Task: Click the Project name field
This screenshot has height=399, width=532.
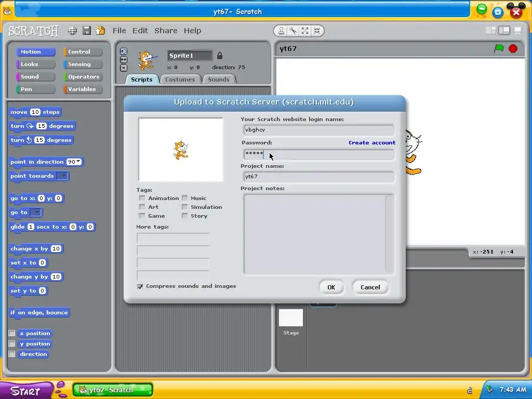Action: click(x=318, y=177)
